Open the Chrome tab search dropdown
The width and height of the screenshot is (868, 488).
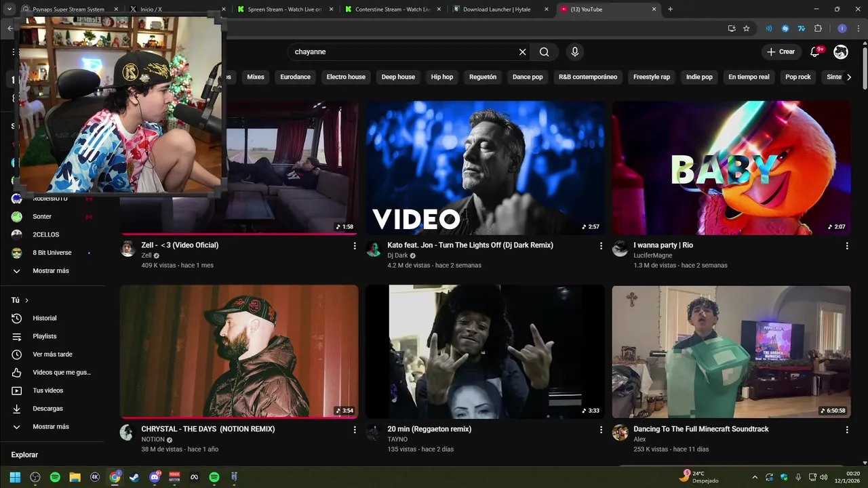pos(9,9)
